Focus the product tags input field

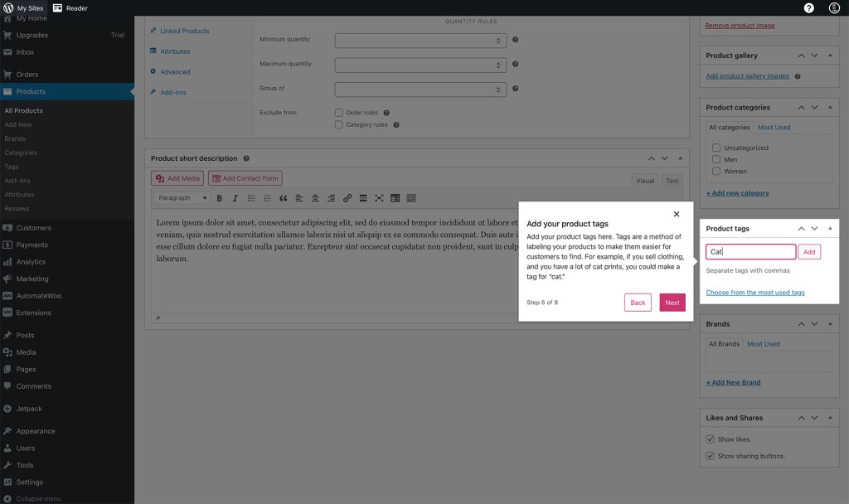750,252
